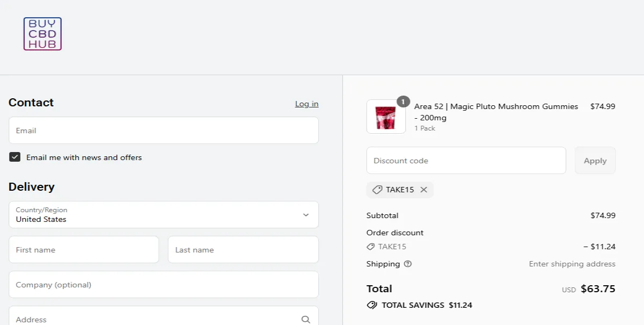Click the Last name field

click(x=243, y=249)
